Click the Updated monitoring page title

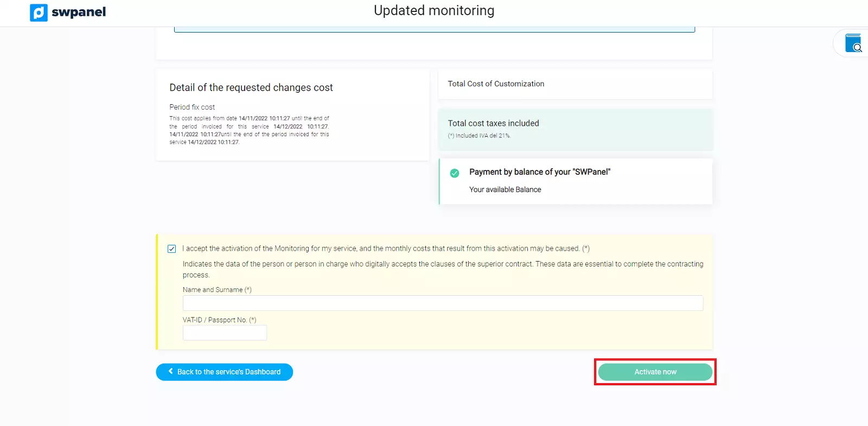click(x=434, y=11)
